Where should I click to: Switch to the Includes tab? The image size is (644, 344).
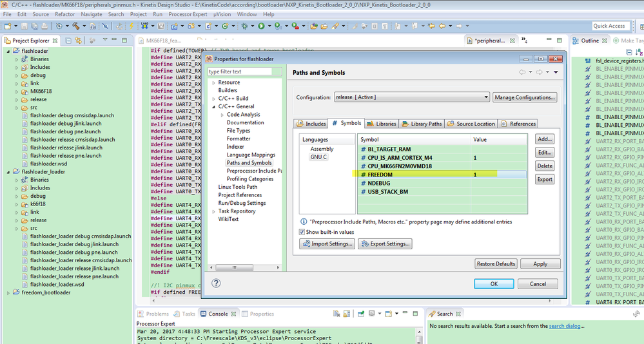(x=311, y=124)
